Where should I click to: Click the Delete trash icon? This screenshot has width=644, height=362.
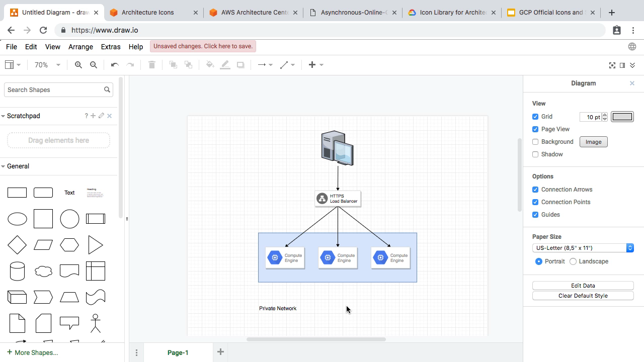152,65
